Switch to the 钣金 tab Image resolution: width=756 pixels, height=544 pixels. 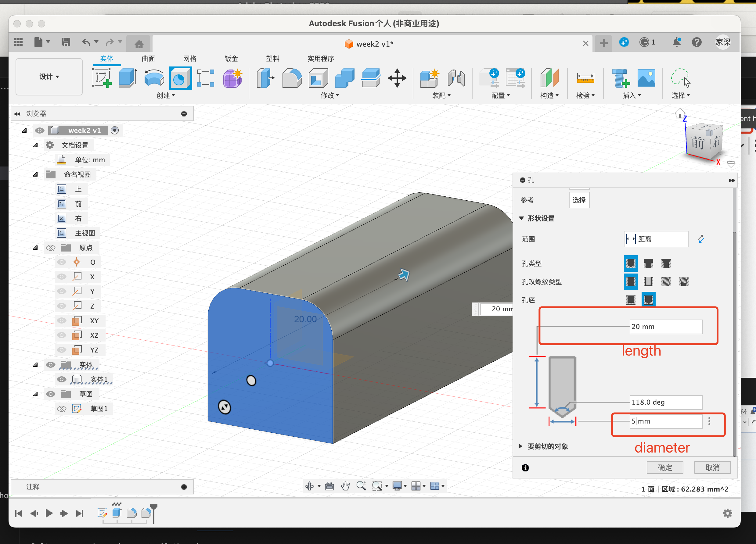click(231, 59)
